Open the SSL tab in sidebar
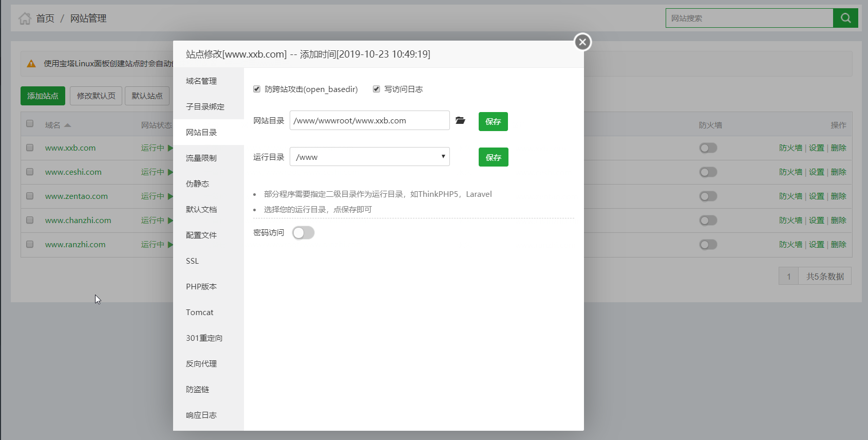This screenshot has height=440, width=868. coord(193,261)
